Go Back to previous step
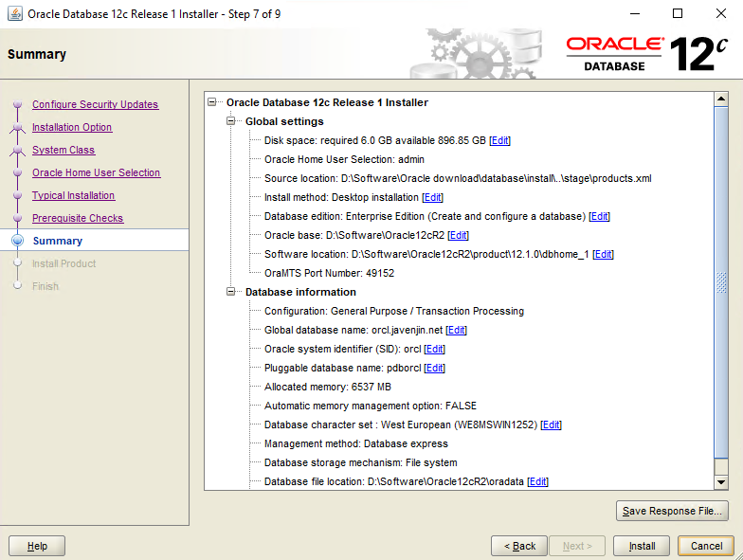Screen dimensions: 743x560 point(519,546)
